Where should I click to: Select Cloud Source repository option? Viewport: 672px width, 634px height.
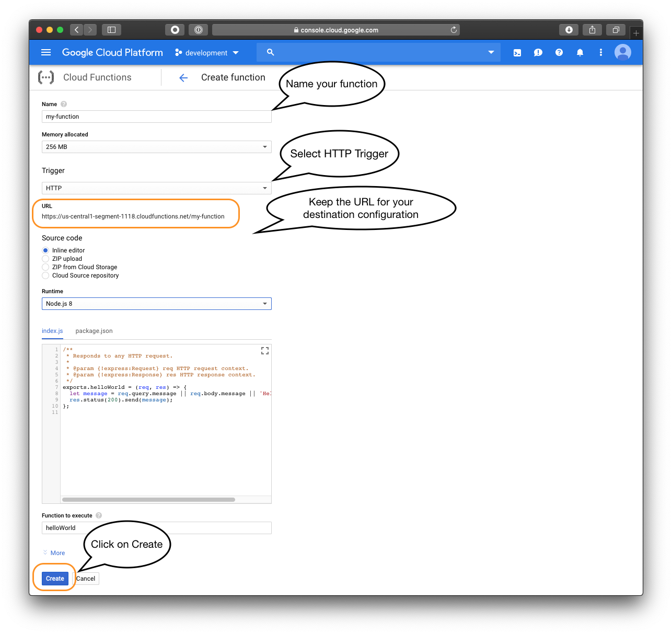[46, 275]
